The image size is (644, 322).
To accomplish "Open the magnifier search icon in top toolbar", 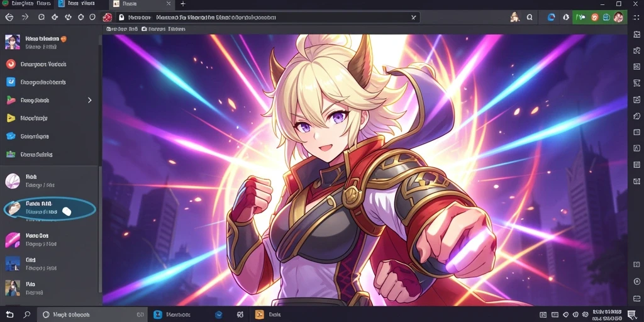I will pyautogui.click(x=530, y=17).
